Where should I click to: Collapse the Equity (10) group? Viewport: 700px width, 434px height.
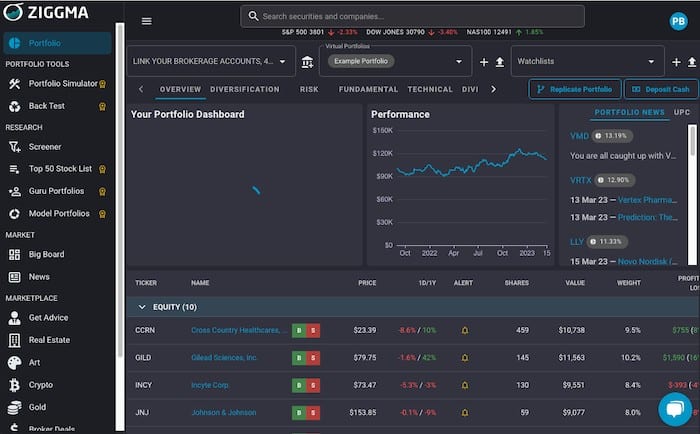point(142,307)
